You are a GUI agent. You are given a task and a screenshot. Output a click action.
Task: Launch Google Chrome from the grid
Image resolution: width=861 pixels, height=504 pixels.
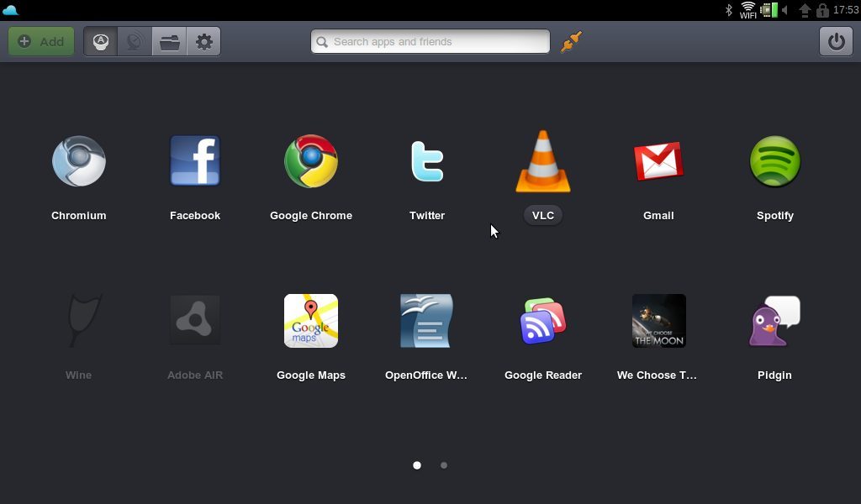click(311, 161)
